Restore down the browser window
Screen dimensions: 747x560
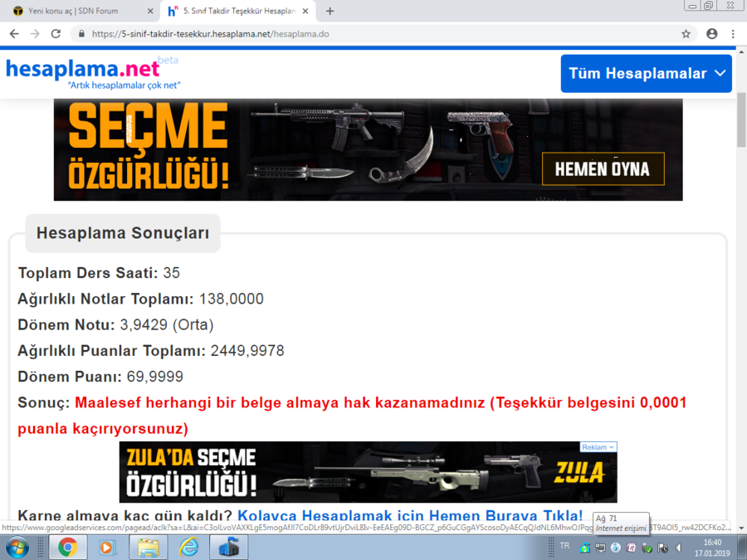coord(709,5)
